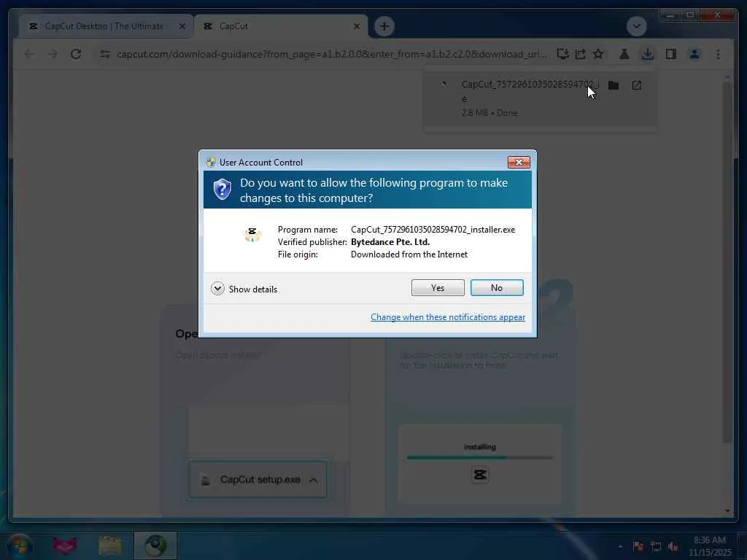Open Chrome profile avatar
The width and height of the screenshot is (747, 560).
(x=694, y=54)
